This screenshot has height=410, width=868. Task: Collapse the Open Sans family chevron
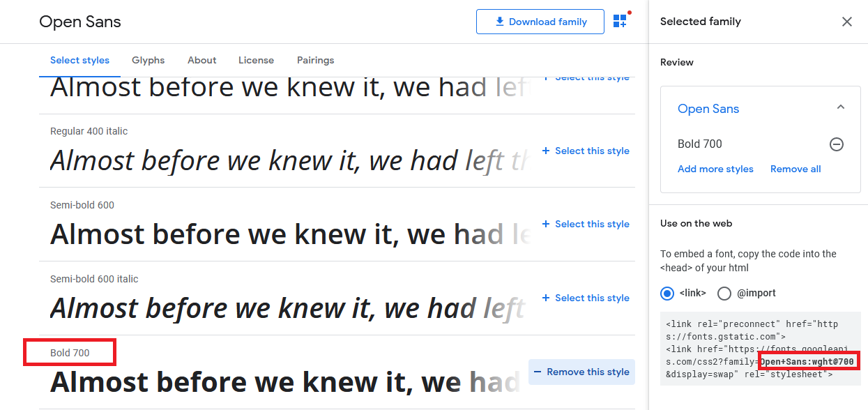[x=841, y=107]
